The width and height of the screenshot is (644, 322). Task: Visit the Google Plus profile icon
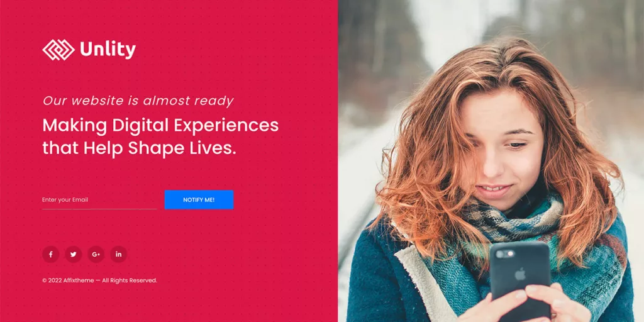tap(96, 254)
